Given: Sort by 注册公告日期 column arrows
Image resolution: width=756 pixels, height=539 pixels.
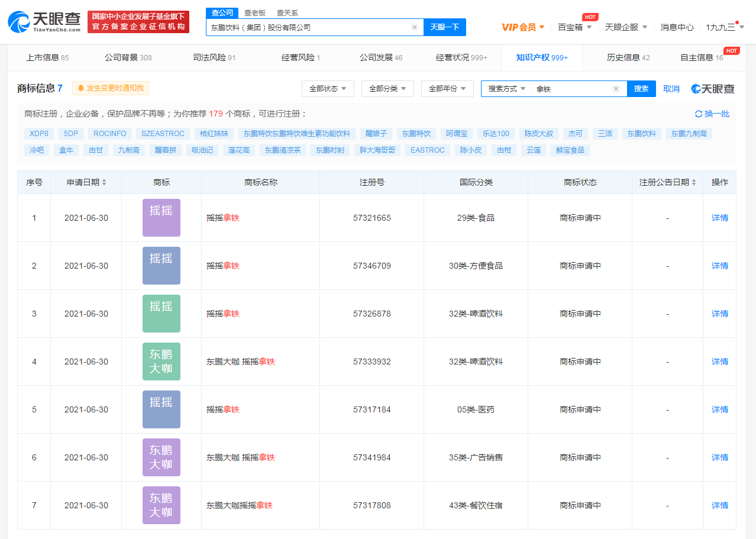Looking at the screenshot, I should [x=694, y=182].
